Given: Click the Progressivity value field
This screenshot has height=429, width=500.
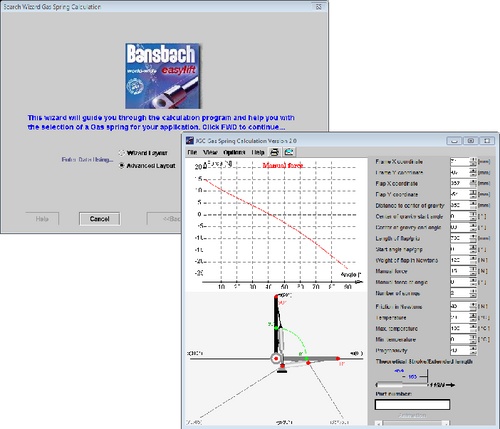Looking at the screenshot, I should tap(460, 350).
